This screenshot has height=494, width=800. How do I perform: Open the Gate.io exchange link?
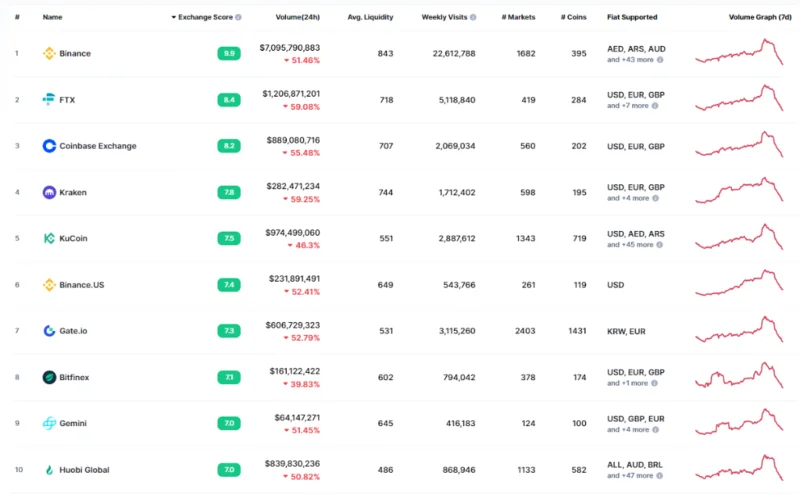73,331
